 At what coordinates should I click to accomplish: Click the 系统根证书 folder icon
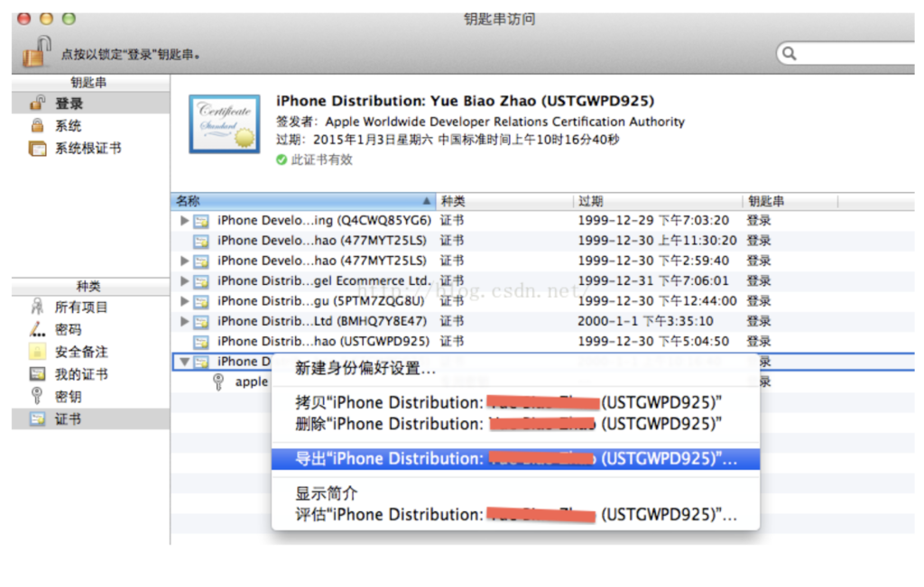coord(37,149)
